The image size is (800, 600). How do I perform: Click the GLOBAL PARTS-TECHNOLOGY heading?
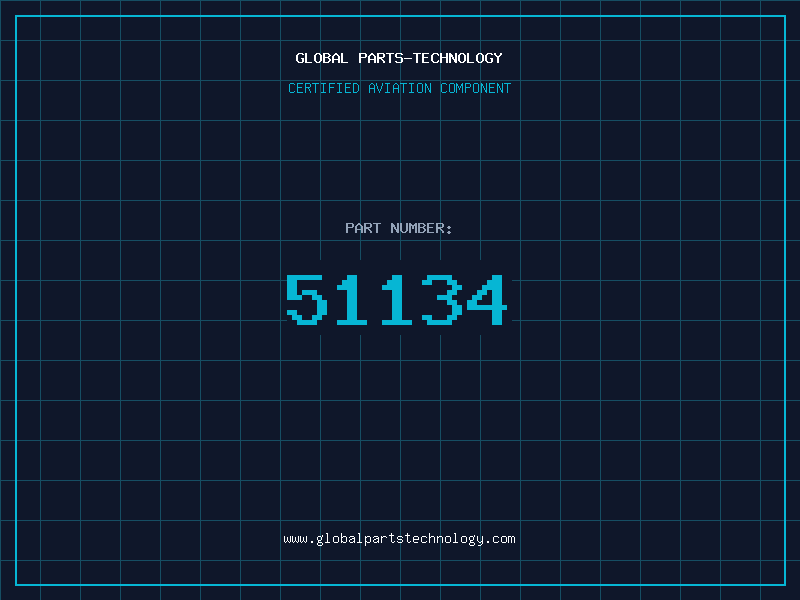pyautogui.click(x=399, y=58)
